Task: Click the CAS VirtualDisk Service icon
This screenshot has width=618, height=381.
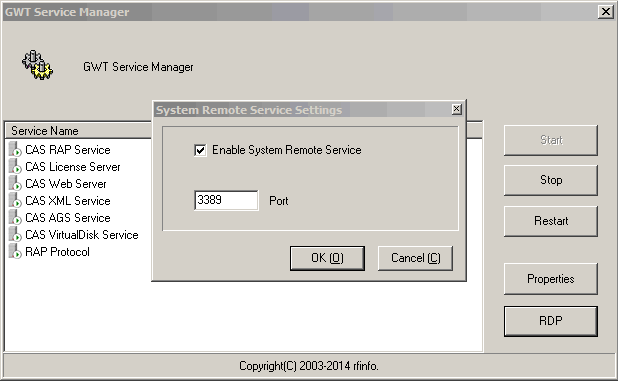Action: point(15,234)
